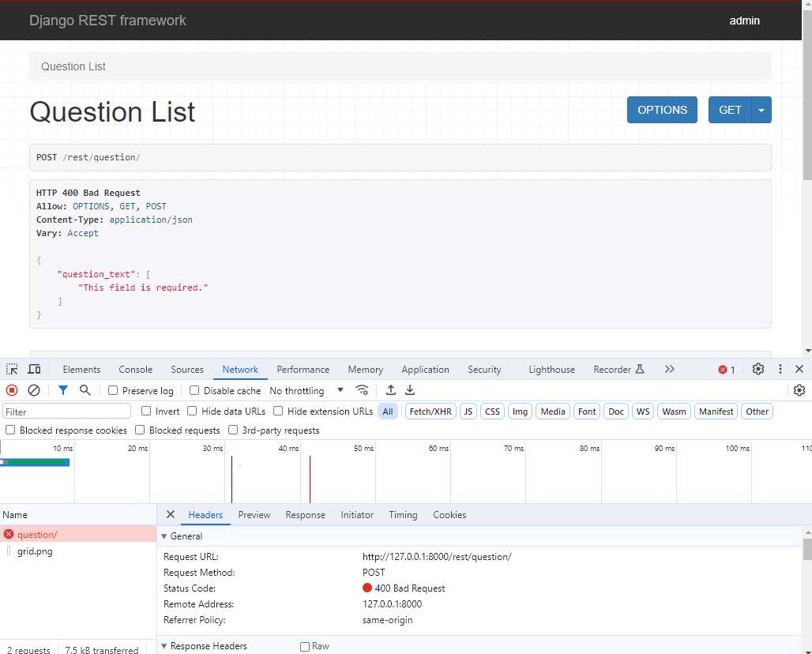Filter requests by Fetch/XHR
The image size is (812, 654).
[x=430, y=412]
